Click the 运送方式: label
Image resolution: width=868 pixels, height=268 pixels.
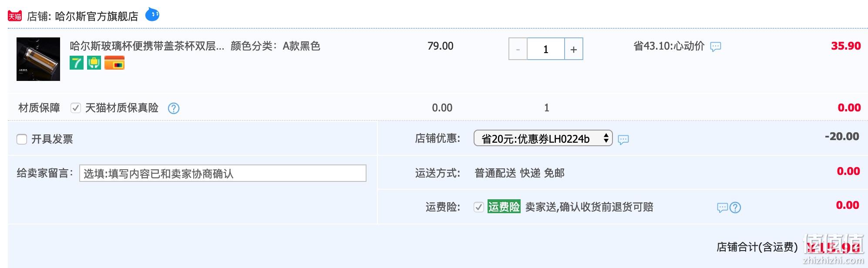point(437,173)
